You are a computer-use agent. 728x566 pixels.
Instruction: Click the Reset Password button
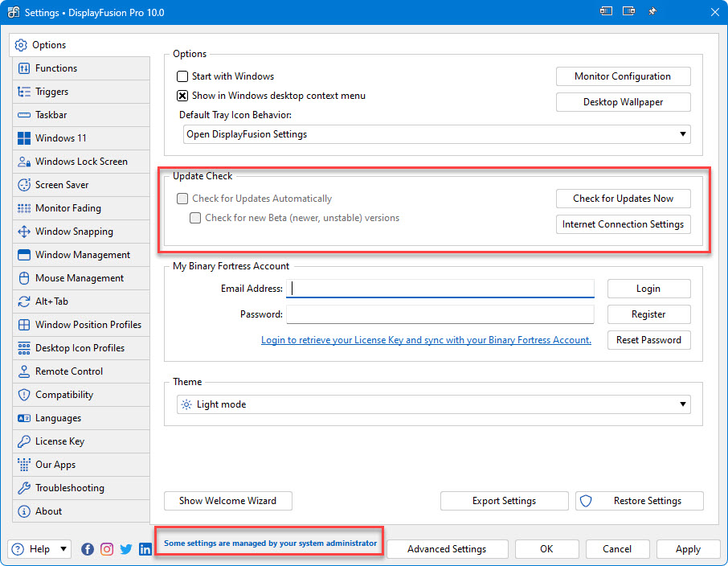pos(648,340)
